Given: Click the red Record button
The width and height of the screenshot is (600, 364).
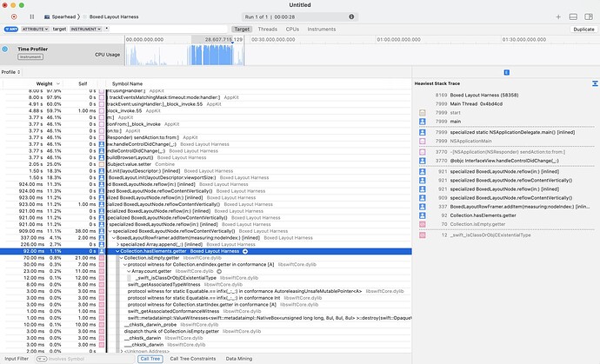Looking at the screenshot, I should pyautogui.click(x=14, y=17).
